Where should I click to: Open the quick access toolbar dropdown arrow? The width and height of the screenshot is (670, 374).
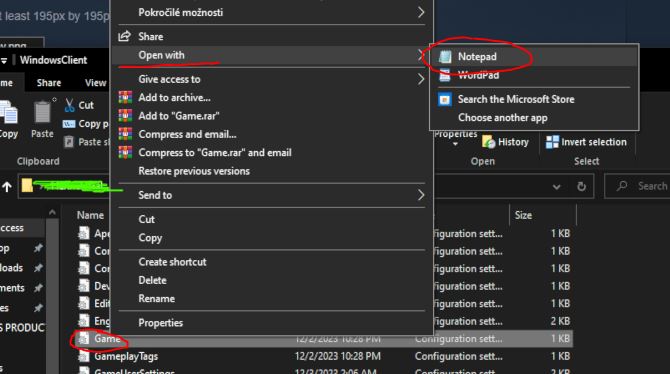(4, 60)
